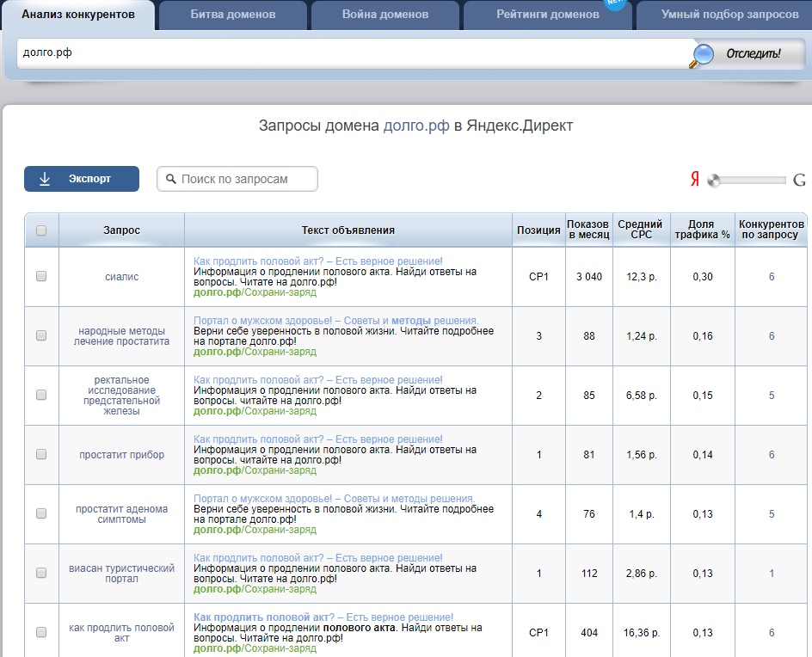The height and width of the screenshot is (657, 812).
Task: Click the Yandex 'Я' icon by the slider
Action: pyautogui.click(x=694, y=180)
